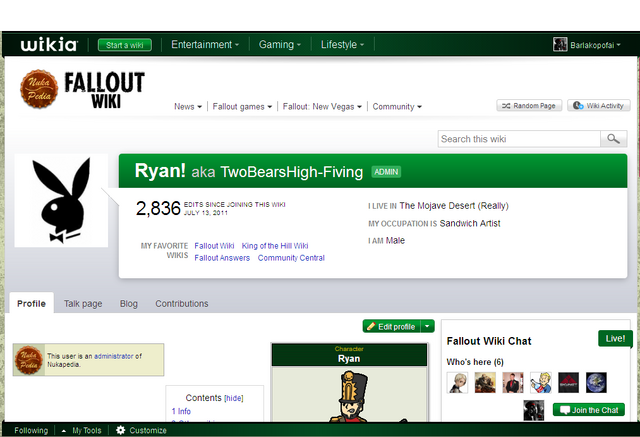Expand the News navigation menu
This screenshot has height=437, width=640.
pos(188,106)
